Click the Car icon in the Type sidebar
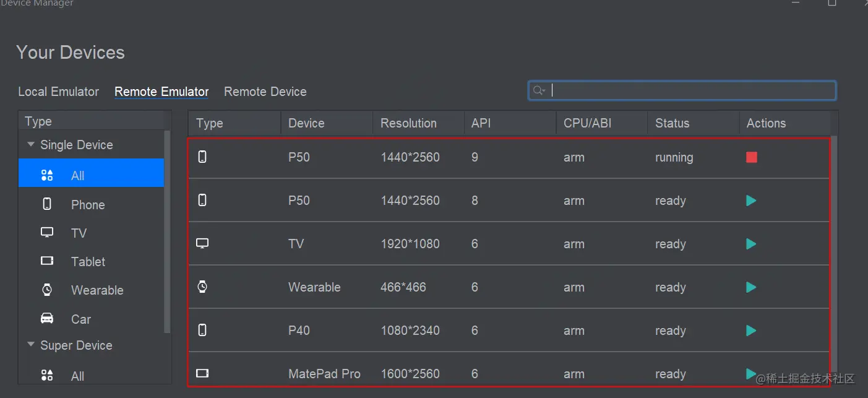 tap(47, 319)
